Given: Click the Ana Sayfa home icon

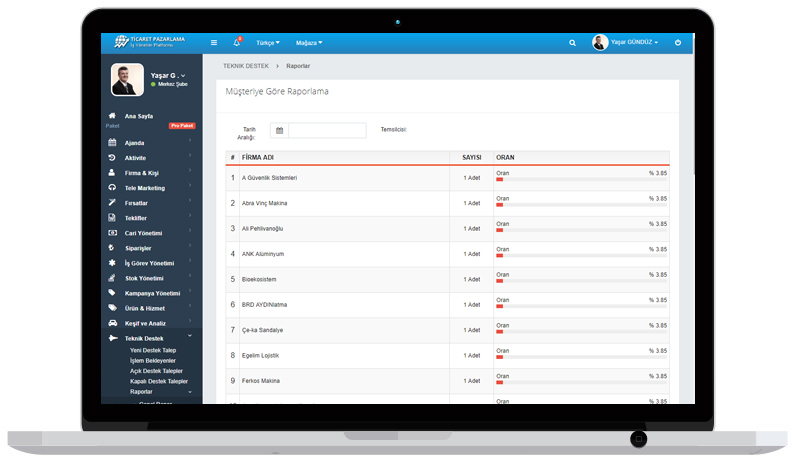Looking at the screenshot, I should 112,116.
